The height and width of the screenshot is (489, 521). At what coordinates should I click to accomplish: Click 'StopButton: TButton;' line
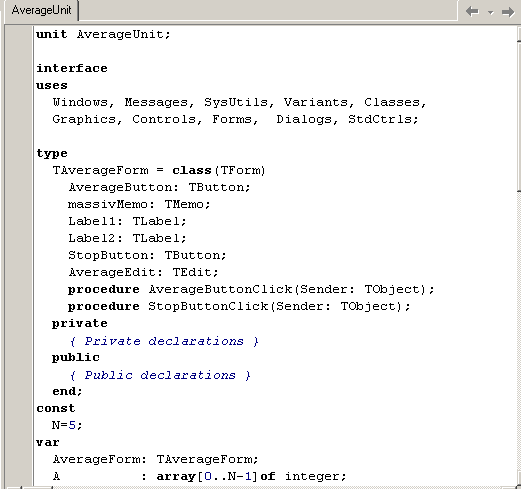pos(147,255)
